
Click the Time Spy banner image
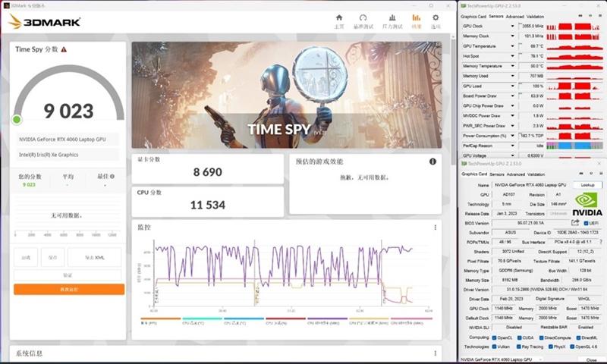[287, 95]
